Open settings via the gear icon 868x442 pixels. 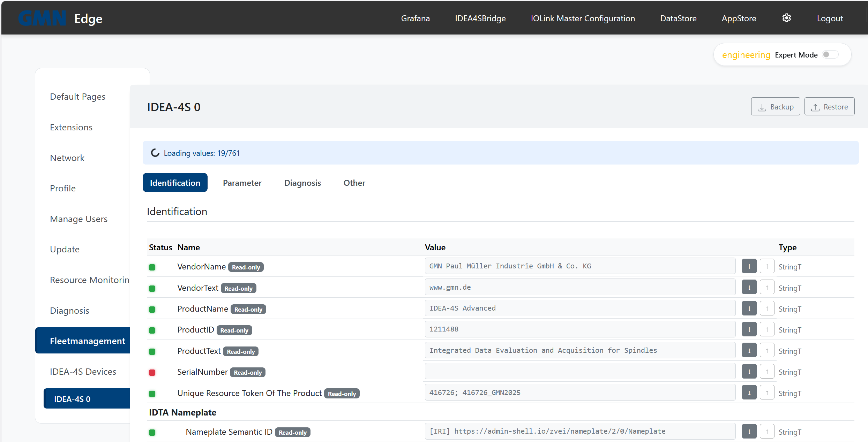pyautogui.click(x=786, y=18)
